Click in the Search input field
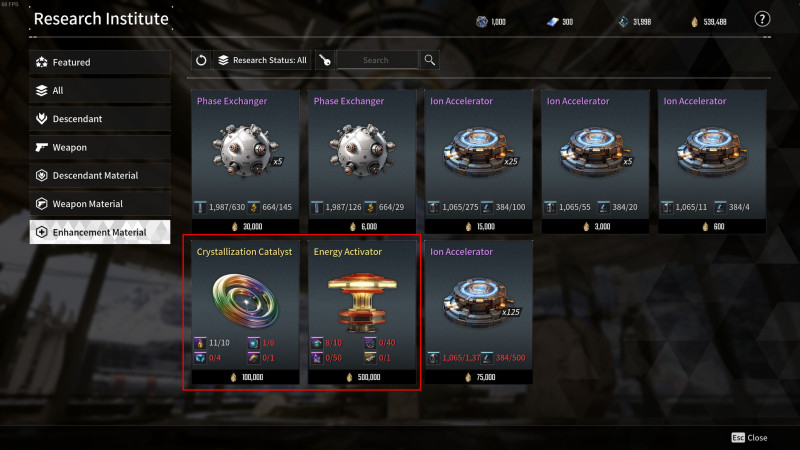Screen dimensions: 800x450 [x=378, y=60]
